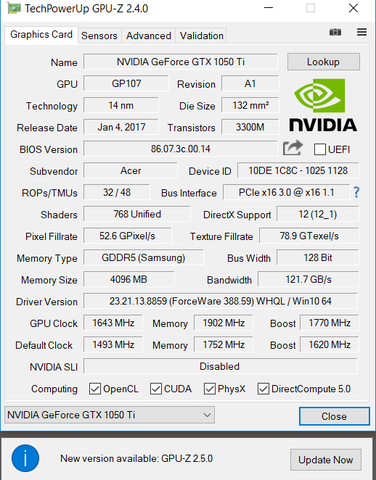Click the Lookup button
The image size is (376, 480).
click(323, 62)
